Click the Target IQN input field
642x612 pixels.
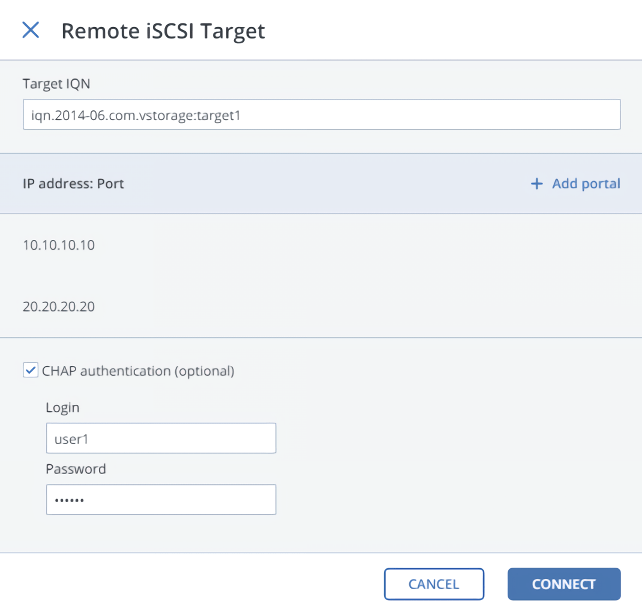point(322,115)
